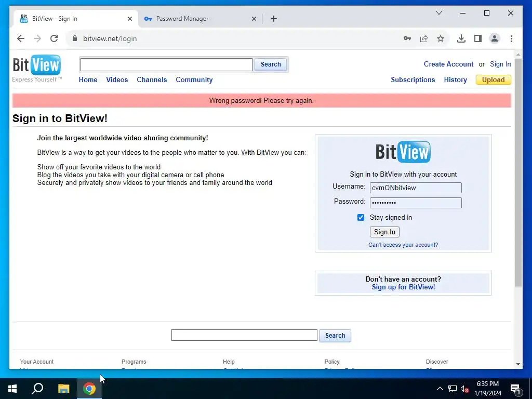Viewport: 532px width, 399px height.
Task: Switch to the Password Manager tab
Action: pos(200,19)
